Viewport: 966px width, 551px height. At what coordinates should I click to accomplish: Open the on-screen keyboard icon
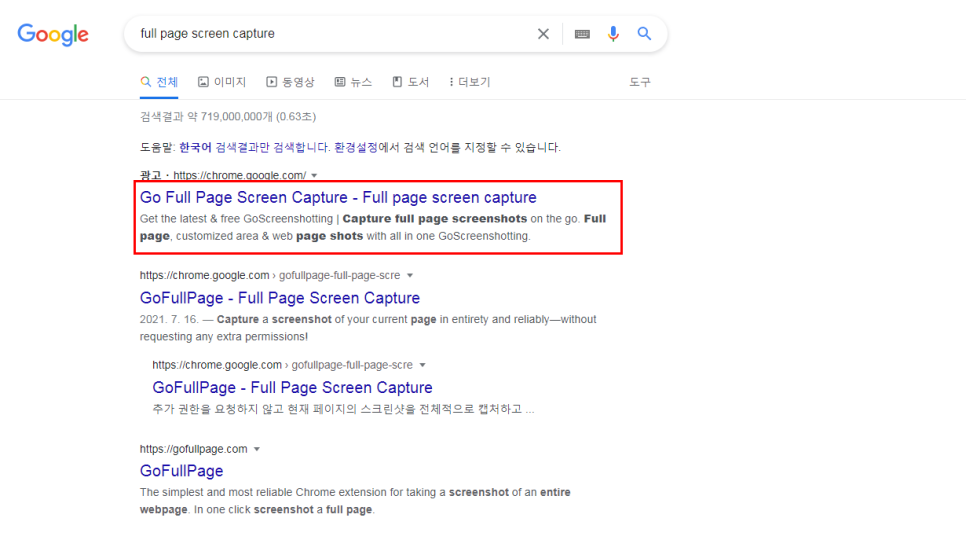[582, 34]
